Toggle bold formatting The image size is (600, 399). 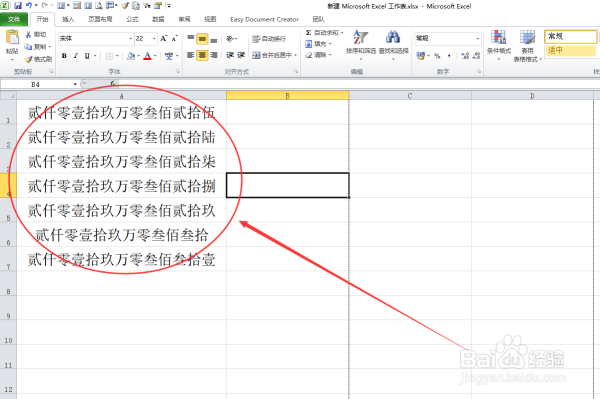[64, 56]
